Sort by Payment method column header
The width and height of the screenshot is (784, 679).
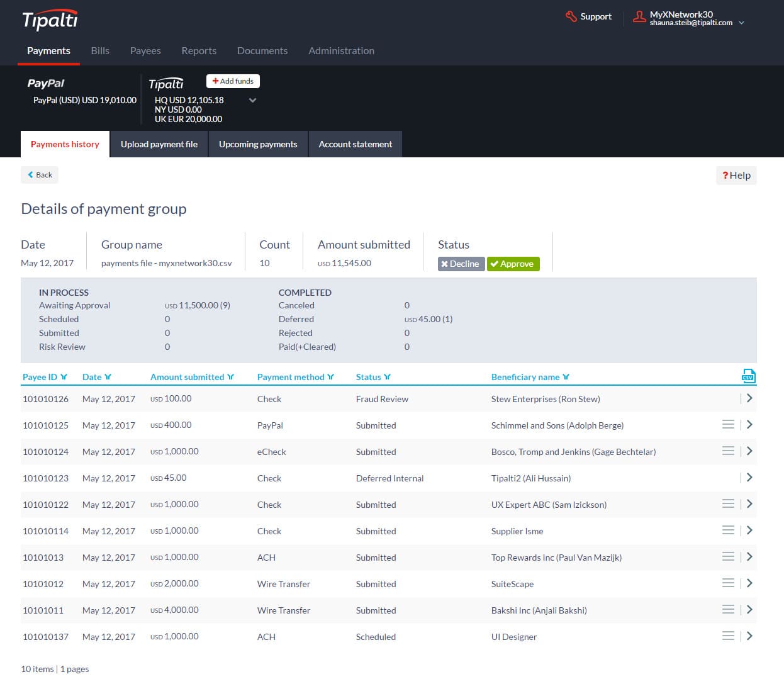click(x=291, y=377)
